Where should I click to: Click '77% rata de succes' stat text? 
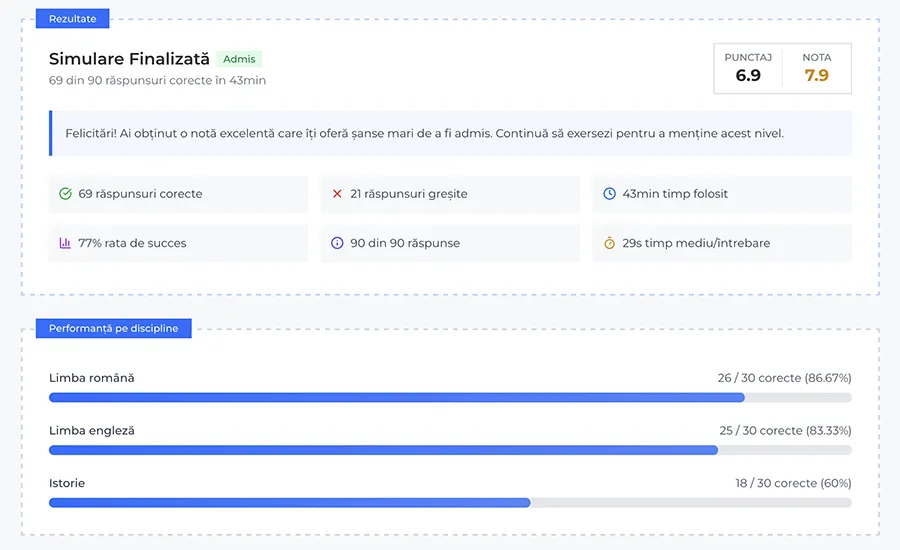[133, 243]
